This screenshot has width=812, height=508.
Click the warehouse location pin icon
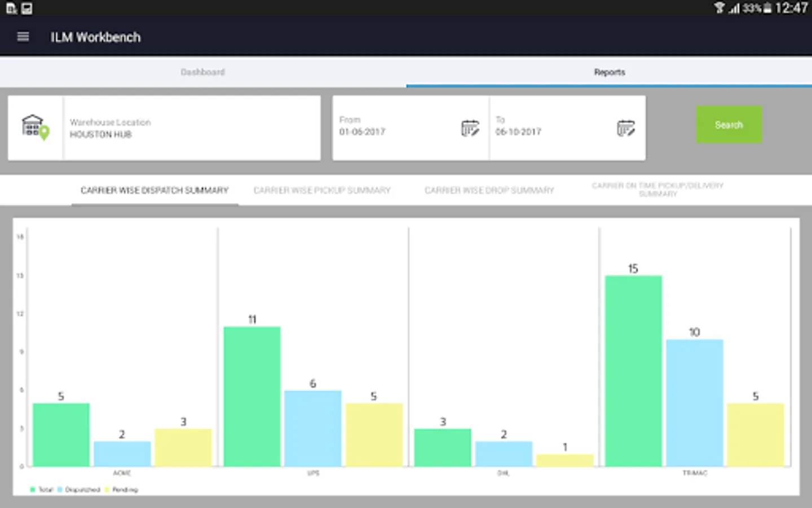pyautogui.click(x=36, y=128)
